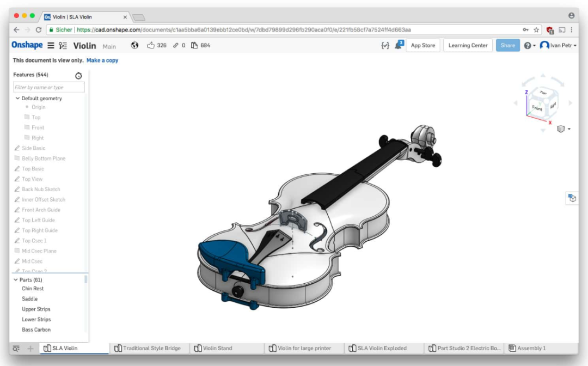
Task: Click the Make a copy link
Action: coord(102,60)
